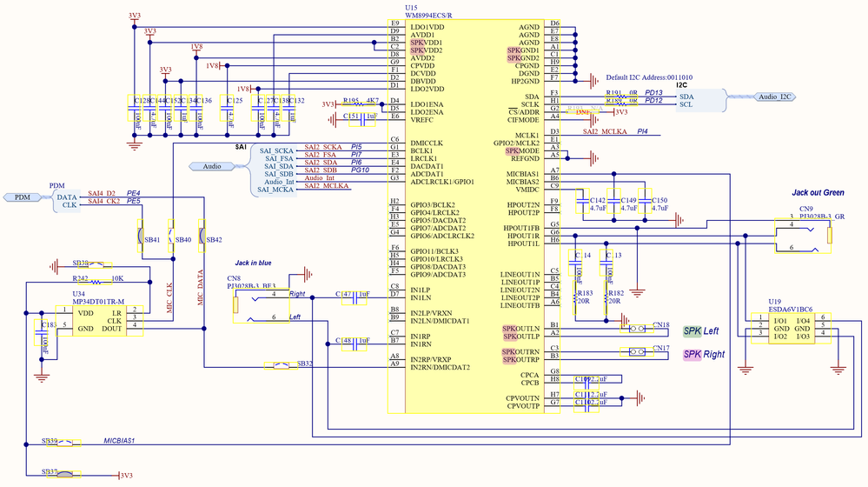Click the Audio_I2C off-sheet port symbol
The image size is (868, 487).
775,97
